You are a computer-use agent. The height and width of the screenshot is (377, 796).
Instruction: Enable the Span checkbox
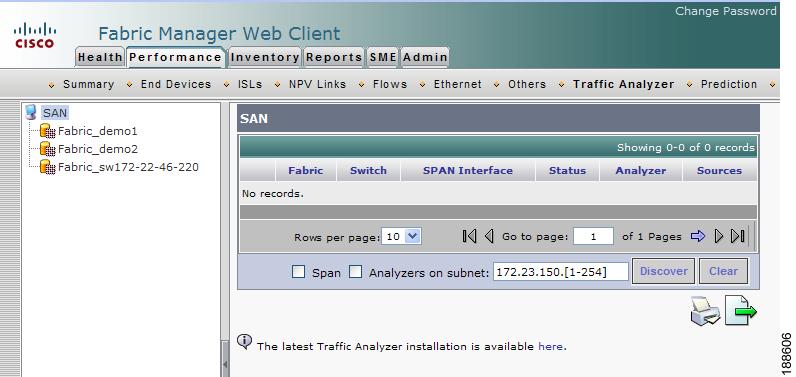(298, 272)
